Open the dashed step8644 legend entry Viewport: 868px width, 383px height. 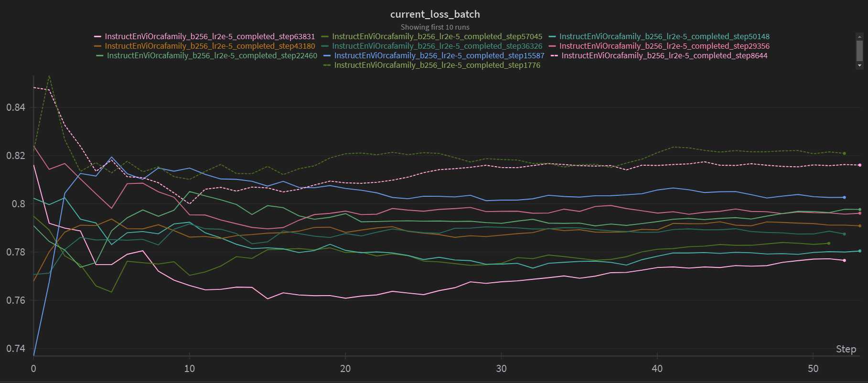click(x=664, y=55)
